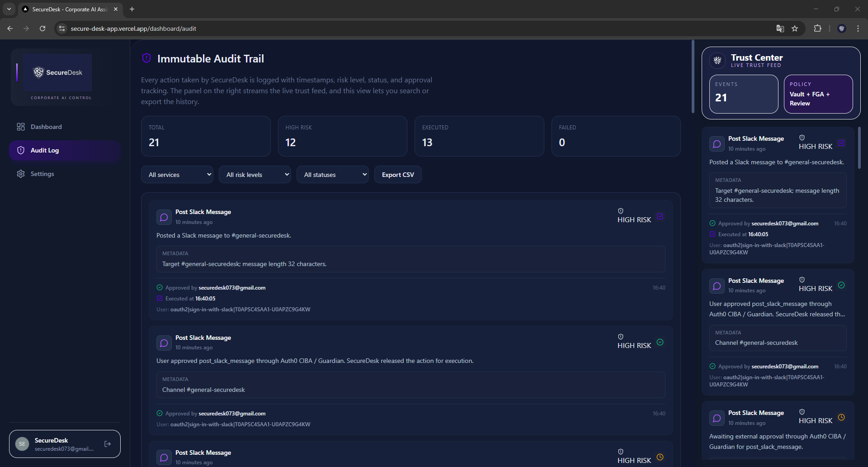The width and height of the screenshot is (868, 467).
Task: Click the Immutable Audit Trail shield icon
Action: pos(146,58)
